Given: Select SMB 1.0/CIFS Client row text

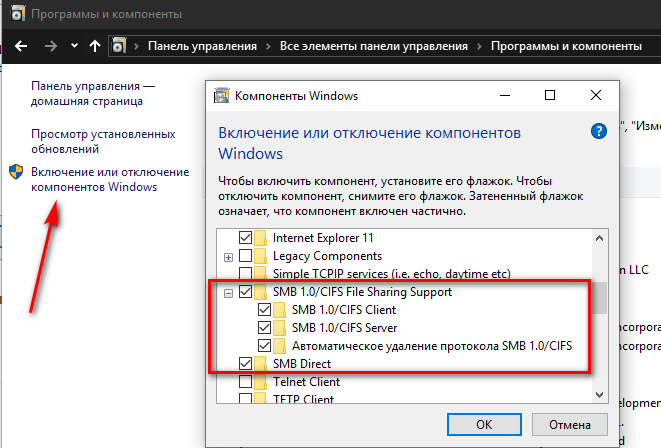Looking at the screenshot, I should click(x=344, y=310).
